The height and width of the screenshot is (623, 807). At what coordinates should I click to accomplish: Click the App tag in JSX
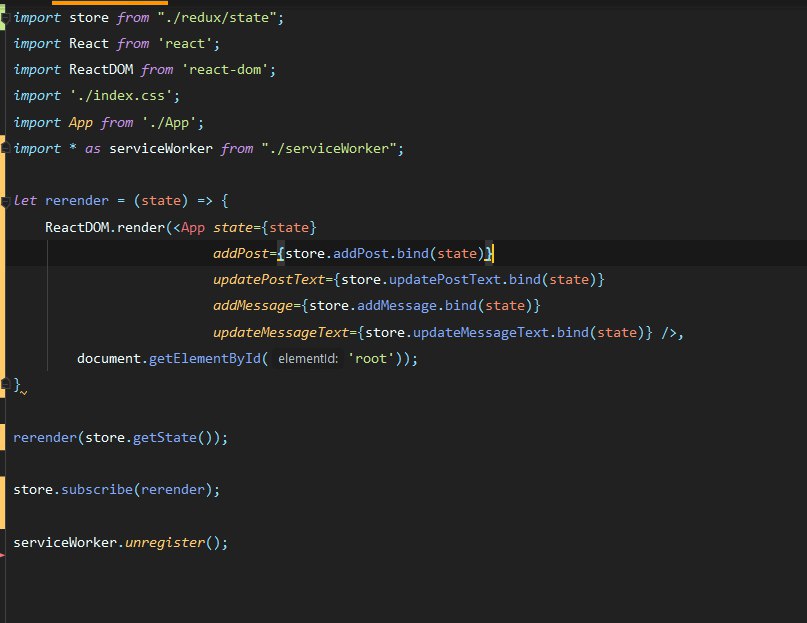(193, 227)
